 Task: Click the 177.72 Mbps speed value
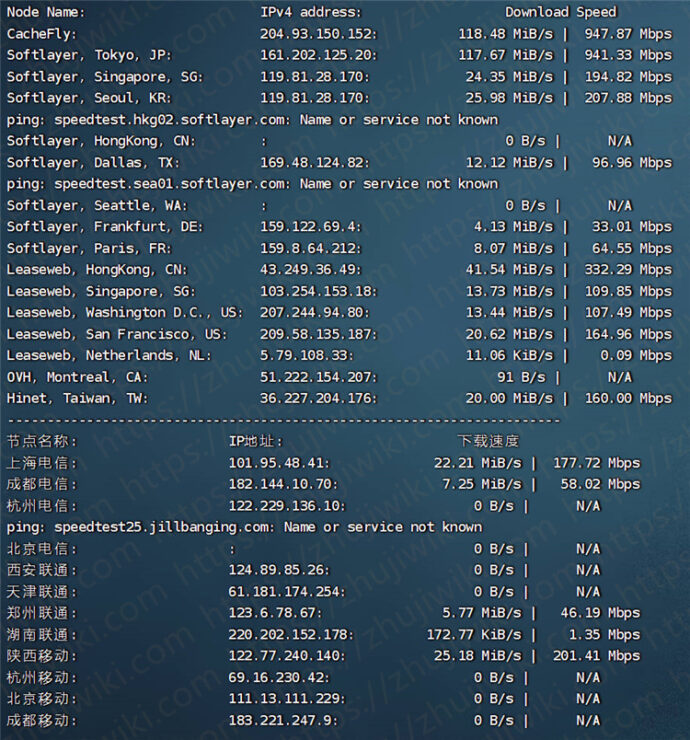[597, 463]
